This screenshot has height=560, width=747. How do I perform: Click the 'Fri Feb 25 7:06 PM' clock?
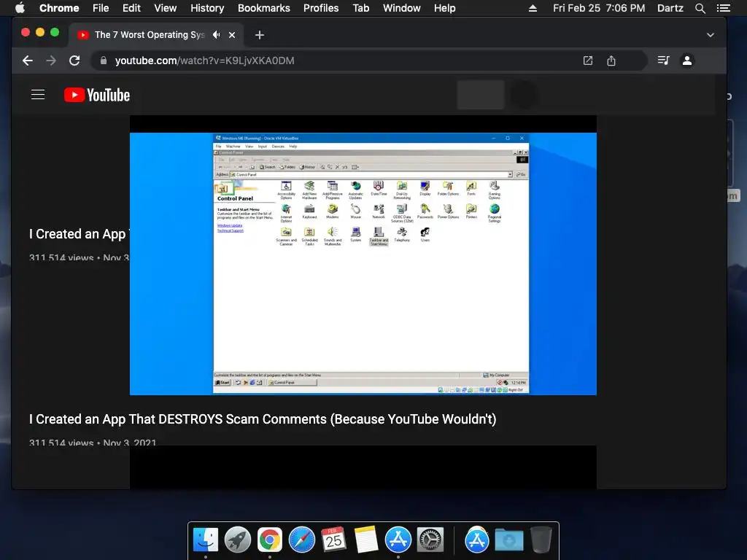(599, 8)
